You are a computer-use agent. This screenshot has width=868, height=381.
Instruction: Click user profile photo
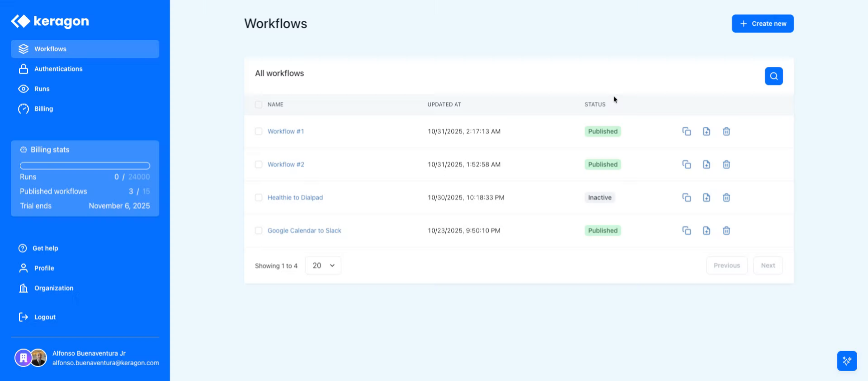tap(39, 358)
